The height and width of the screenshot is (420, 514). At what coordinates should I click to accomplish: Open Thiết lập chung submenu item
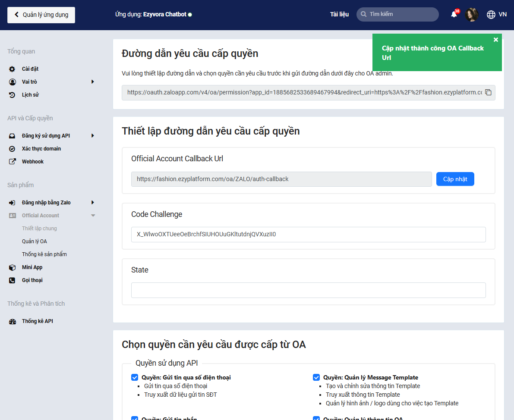pos(39,229)
